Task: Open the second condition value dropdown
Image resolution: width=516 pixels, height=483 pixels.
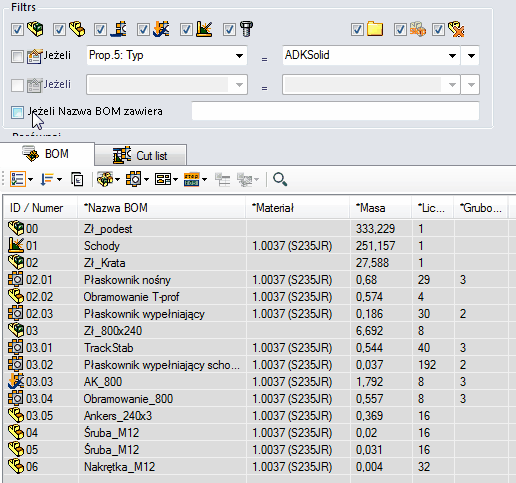Action: pos(452,85)
